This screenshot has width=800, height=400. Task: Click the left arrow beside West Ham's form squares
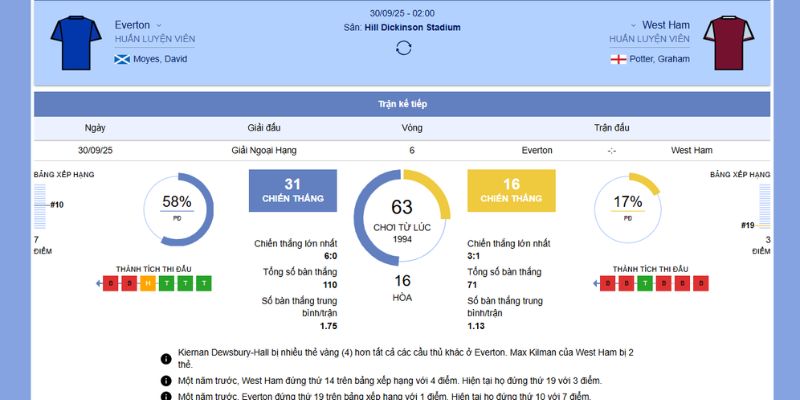click(596, 283)
